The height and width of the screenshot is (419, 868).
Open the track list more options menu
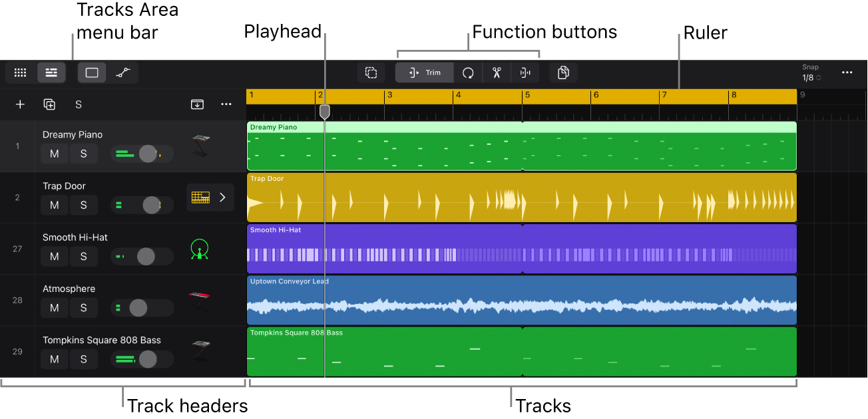point(226,104)
